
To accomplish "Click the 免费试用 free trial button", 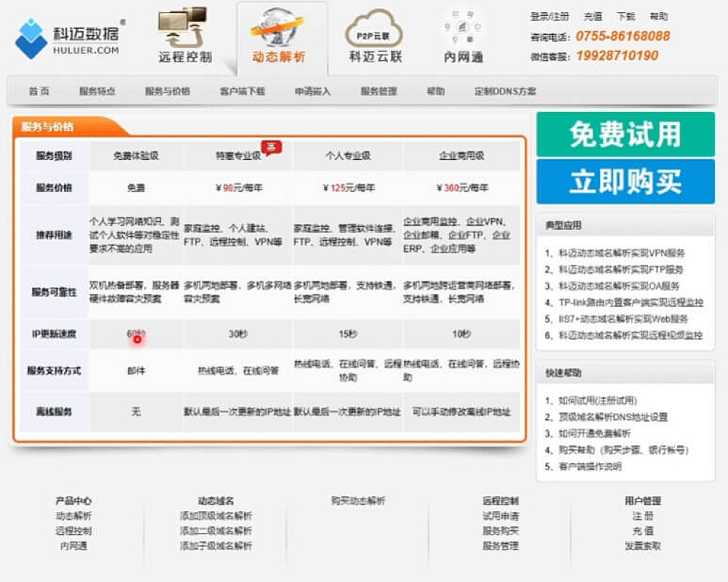I will tap(628, 135).
